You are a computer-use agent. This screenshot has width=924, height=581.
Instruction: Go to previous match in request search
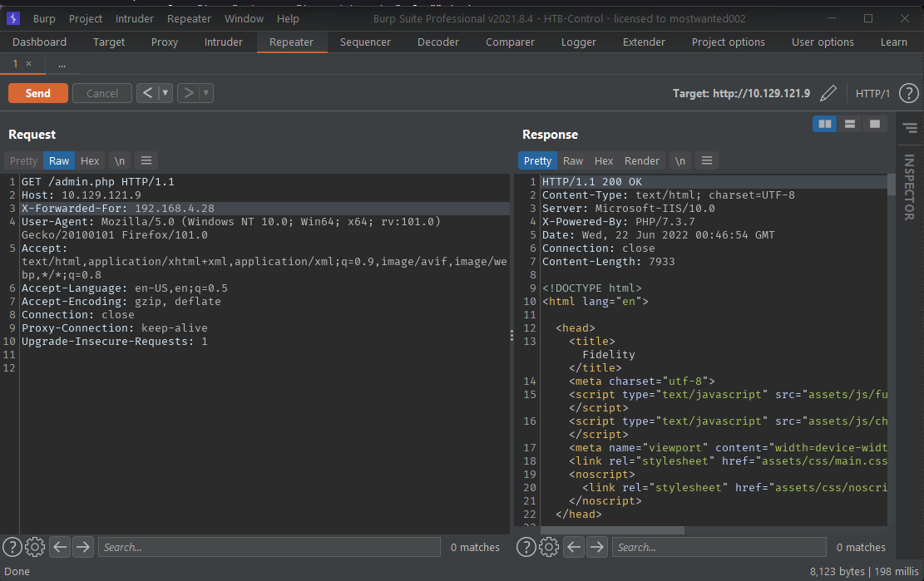(60, 547)
